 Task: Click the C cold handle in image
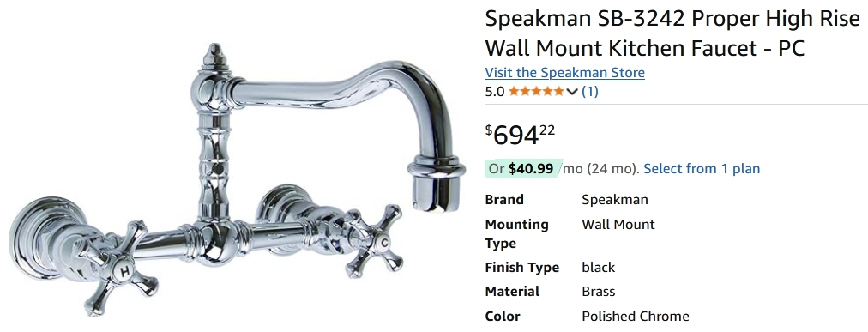pyautogui.click(x=377, y=242)
